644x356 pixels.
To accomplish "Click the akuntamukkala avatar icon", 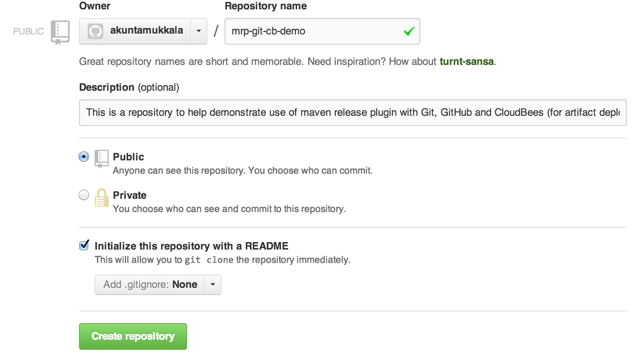I will tap(95, 31).
